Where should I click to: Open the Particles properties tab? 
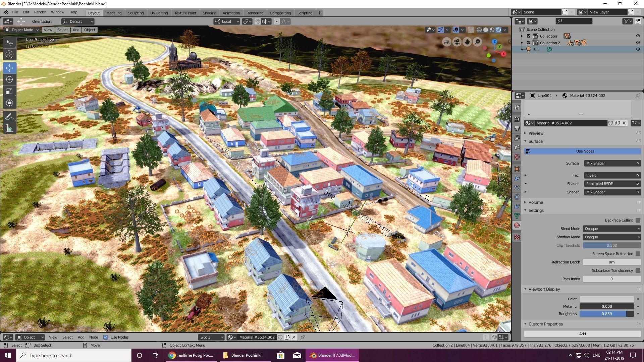(517, 188)
